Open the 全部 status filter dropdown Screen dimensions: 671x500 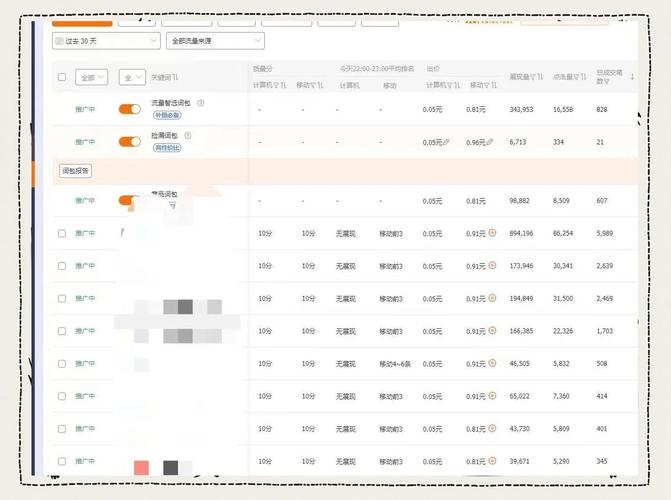click(x=92, y=77)
